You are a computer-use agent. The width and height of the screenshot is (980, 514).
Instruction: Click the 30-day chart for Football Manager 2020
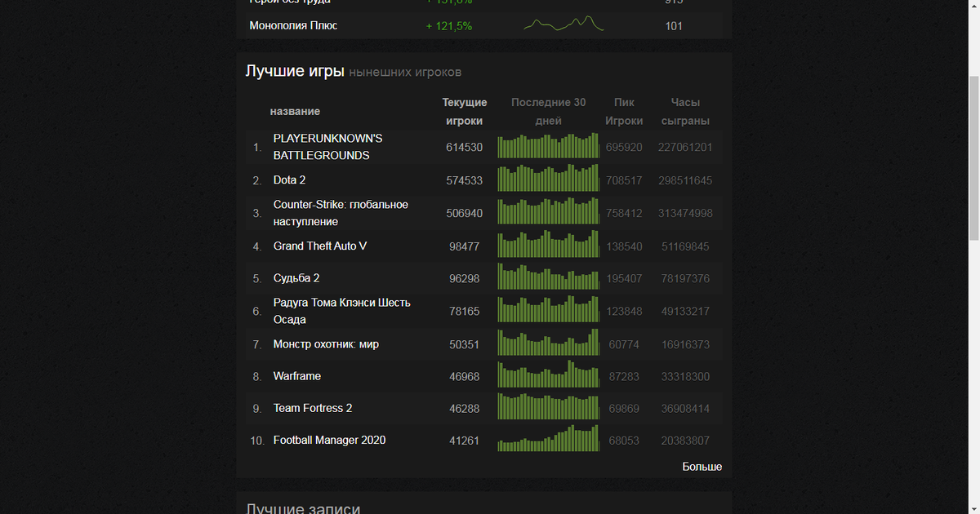pos(548,438)
